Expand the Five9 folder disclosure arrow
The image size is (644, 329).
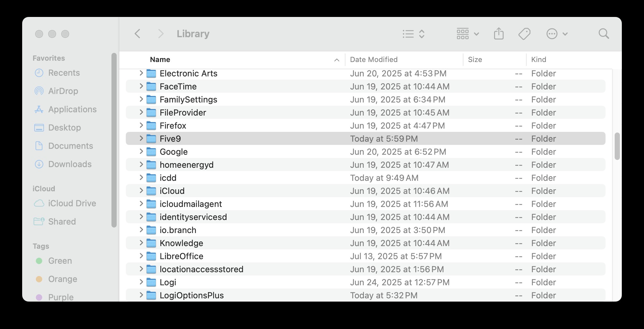141,138
